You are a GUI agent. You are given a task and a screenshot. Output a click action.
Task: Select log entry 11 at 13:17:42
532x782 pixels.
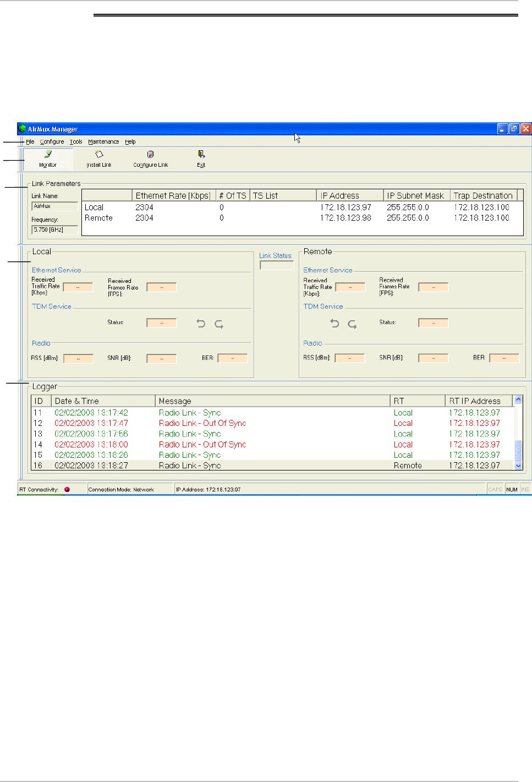pyautogui.click(x=273, y=413)
